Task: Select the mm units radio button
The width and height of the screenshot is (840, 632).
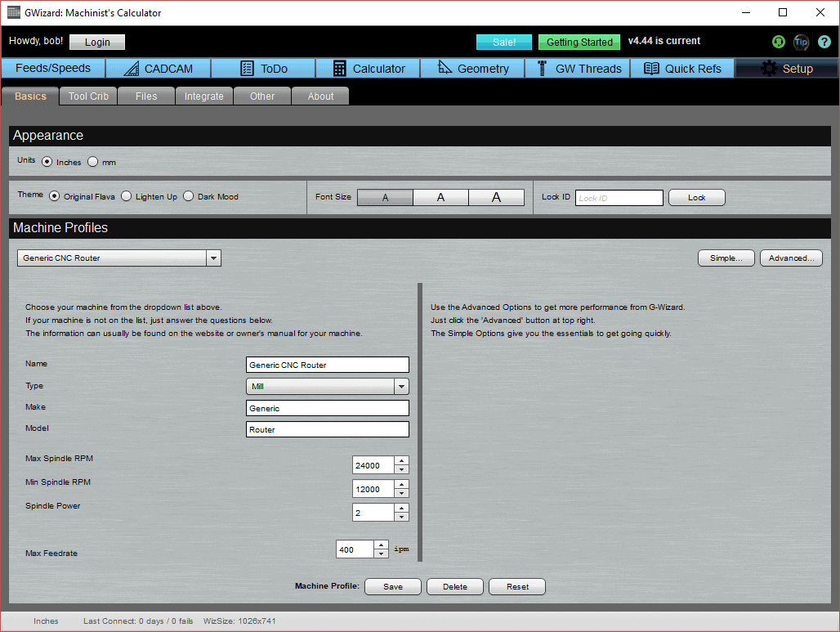Action: 92,162
